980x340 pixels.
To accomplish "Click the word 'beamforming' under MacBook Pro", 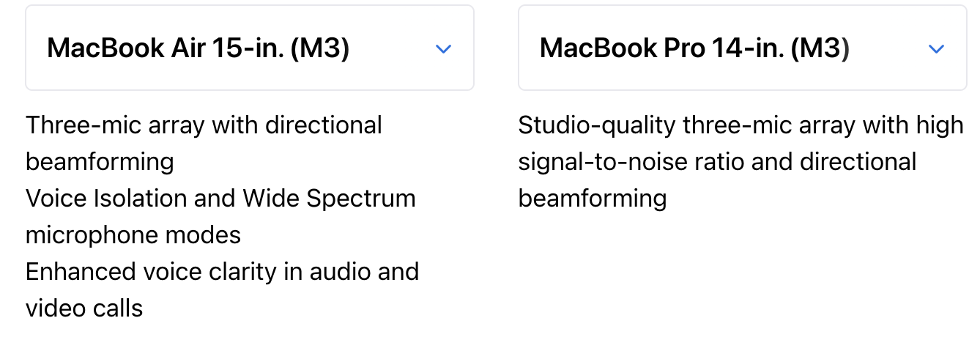I will tap(593, 199).
